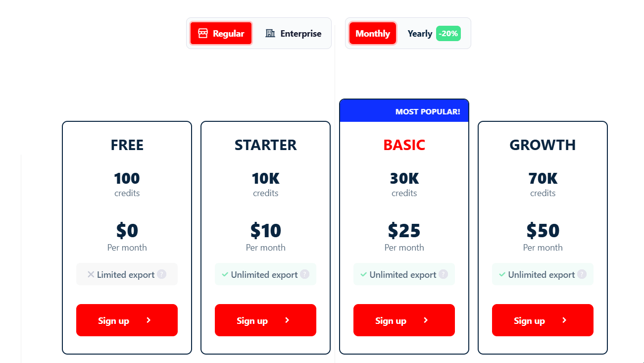Viewport: 644px width, 363px height.
Task: Switch to the Enterprise plan view
Action: [x=293, y=33]
